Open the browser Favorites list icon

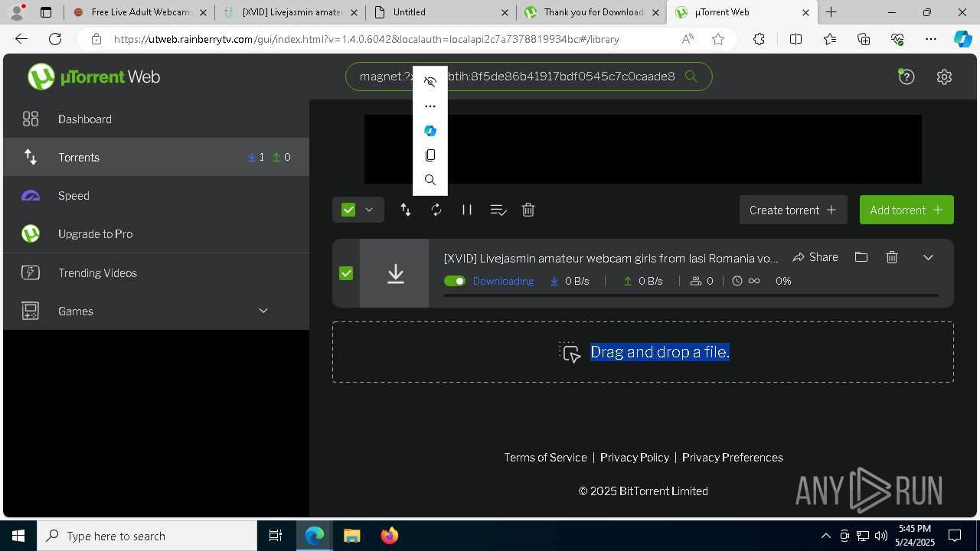coord(830,39)
